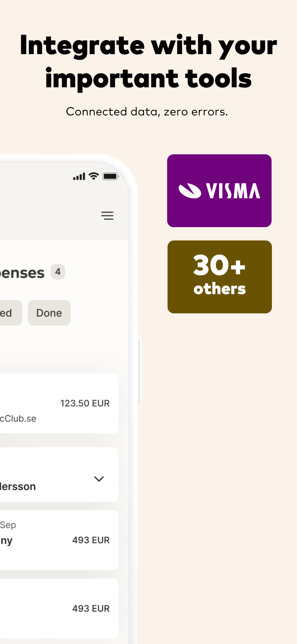Click the 'Integrate with your important tools' heading
Image resolution: width=297 pixels, height=644 pixels.
click(x=148, y=61)
